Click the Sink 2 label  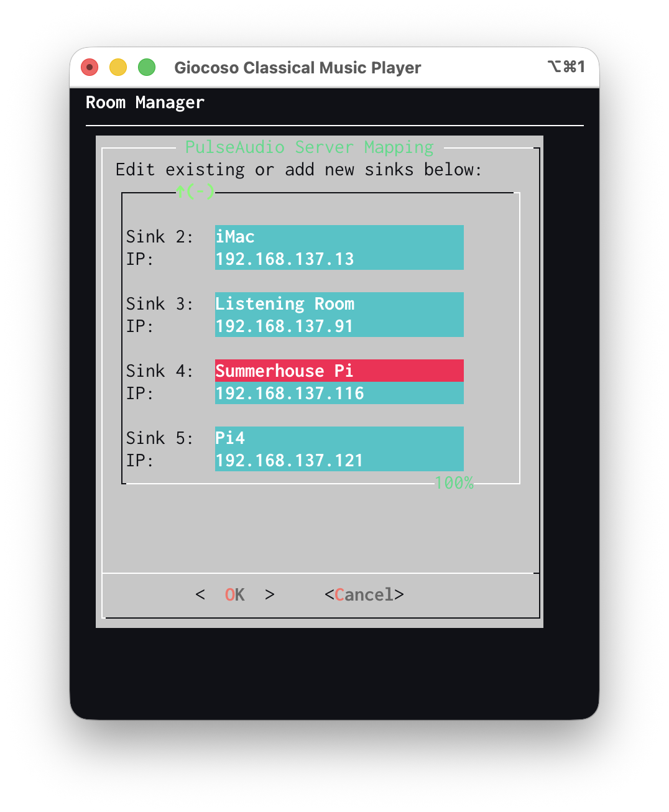159,237
